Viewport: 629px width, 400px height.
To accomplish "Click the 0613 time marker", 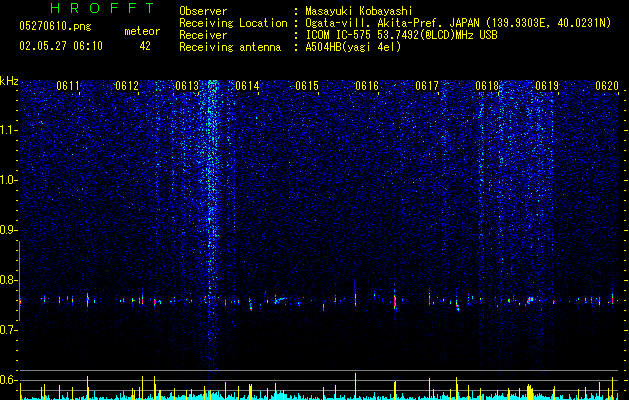I will click(x=187, y=86).
